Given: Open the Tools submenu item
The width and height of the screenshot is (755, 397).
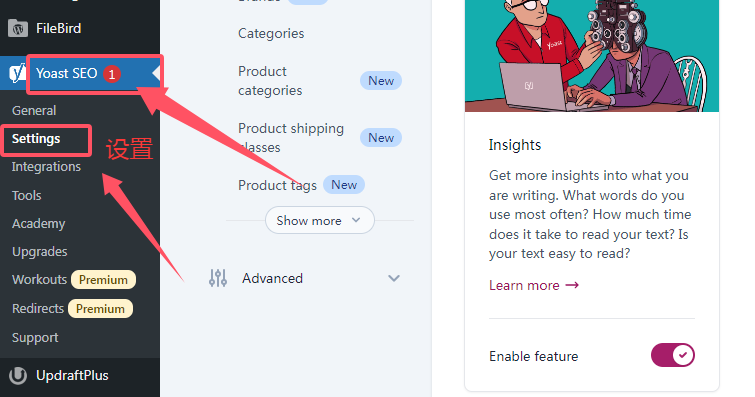Looking at the screenshot, I should pyautogui.click(x=26, y=196).
